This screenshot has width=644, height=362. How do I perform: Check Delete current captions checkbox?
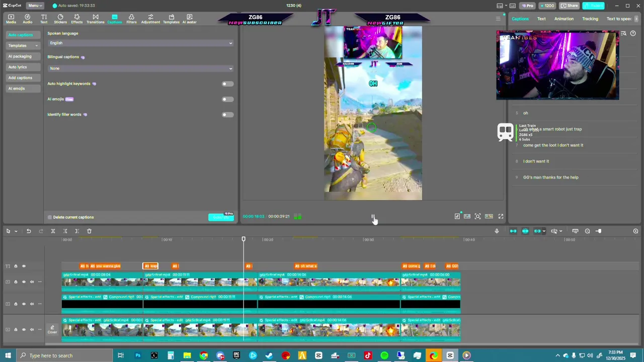pos(50,217)
